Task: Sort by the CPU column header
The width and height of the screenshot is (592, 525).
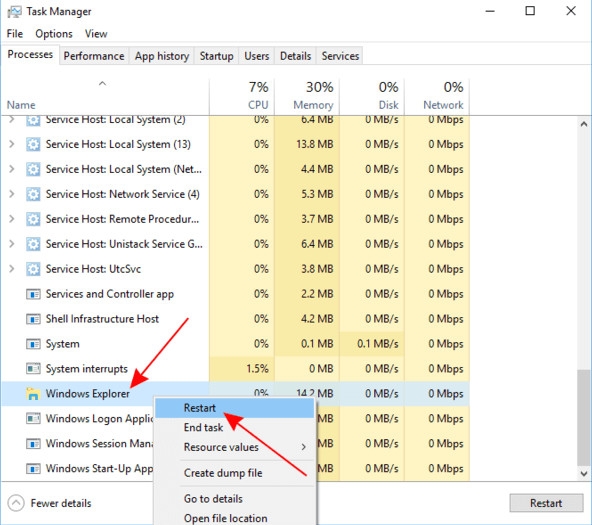Action: tap(242, 97)
